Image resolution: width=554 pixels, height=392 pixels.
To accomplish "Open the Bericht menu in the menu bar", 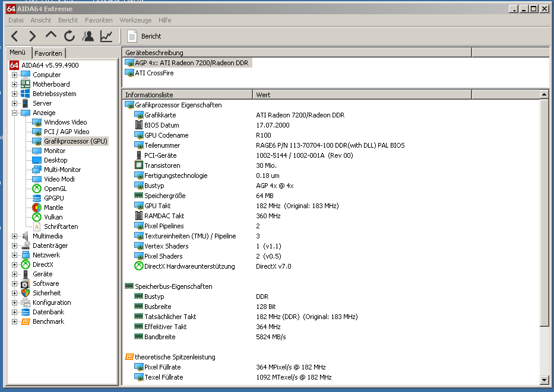I will (68, 20).
